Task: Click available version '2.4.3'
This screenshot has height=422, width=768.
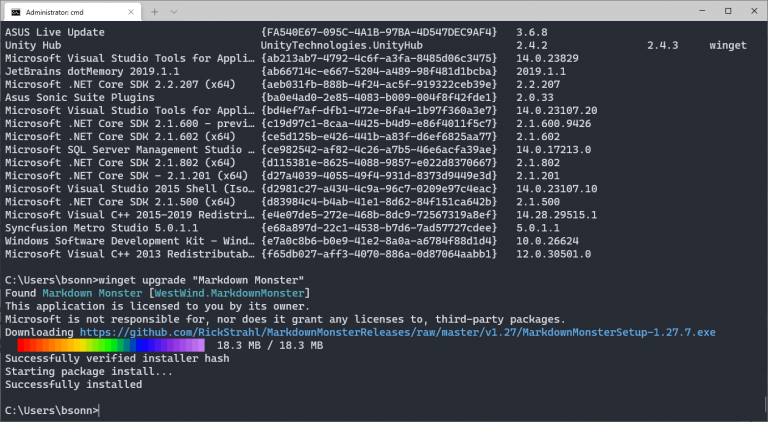Action: [x=663, y=46]
